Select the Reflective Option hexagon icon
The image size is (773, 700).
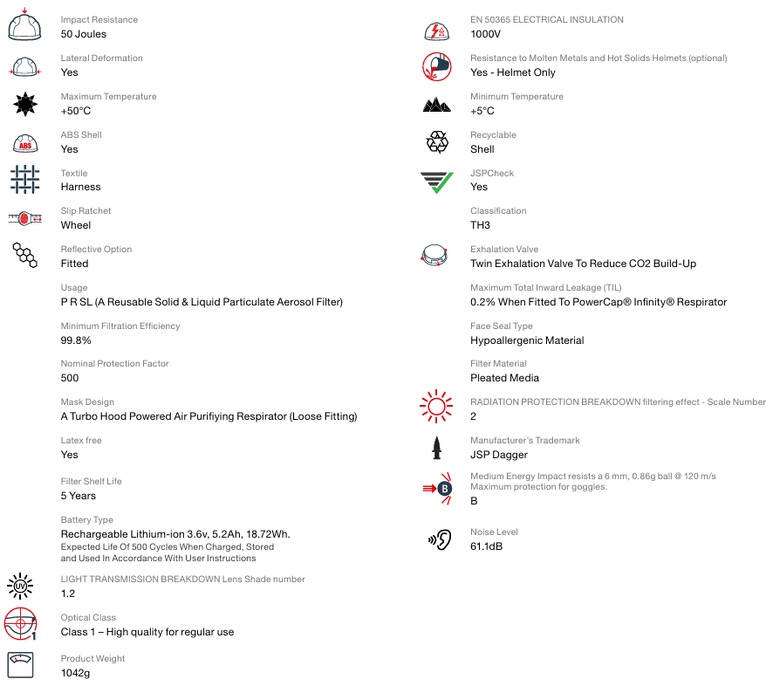point(24,255)
